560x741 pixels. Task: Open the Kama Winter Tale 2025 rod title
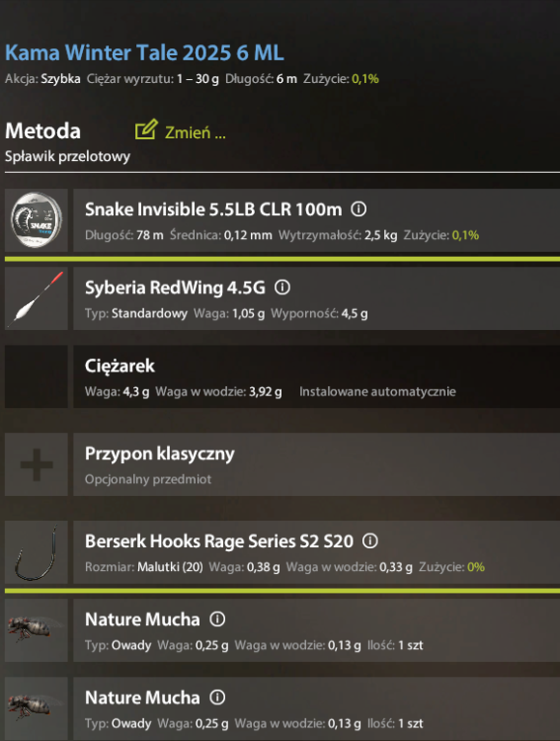point(144,52)
